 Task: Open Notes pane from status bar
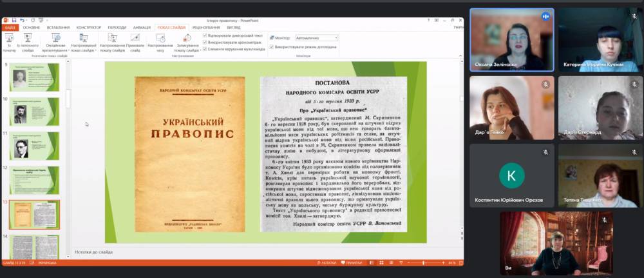tap(328, 263)
